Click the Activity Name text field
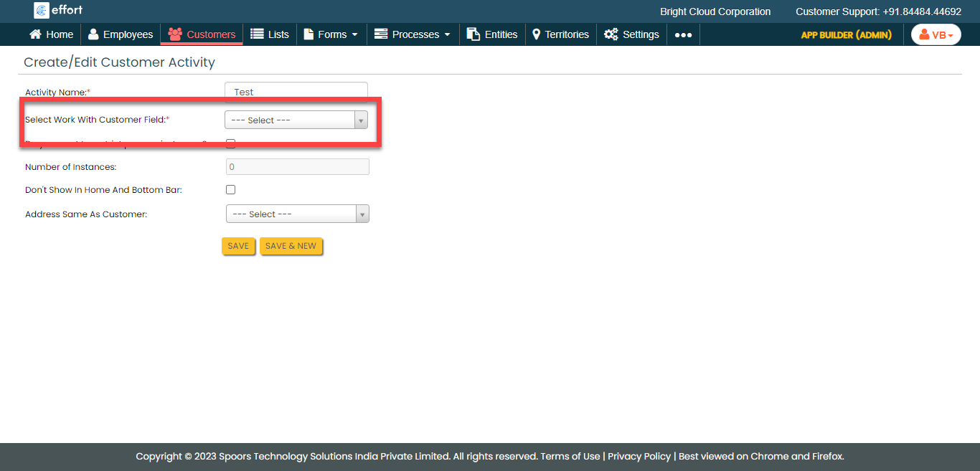This screenshot has width=980, height=471. pos(296,92)
